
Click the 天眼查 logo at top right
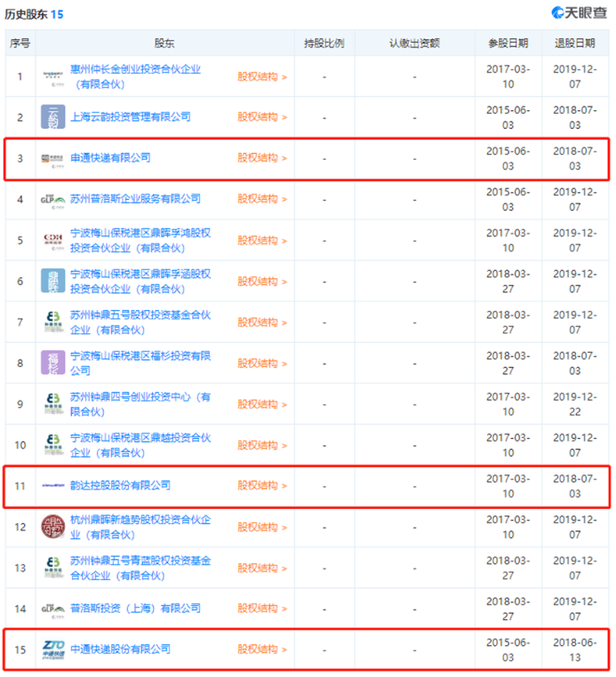(580, 12)
